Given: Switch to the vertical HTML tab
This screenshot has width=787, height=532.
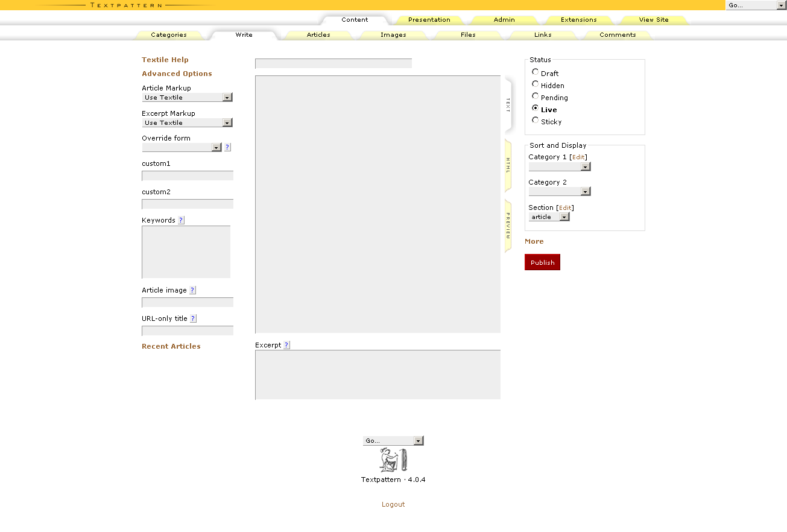Looking at the screenshot, I should click(x=508, y=165).
